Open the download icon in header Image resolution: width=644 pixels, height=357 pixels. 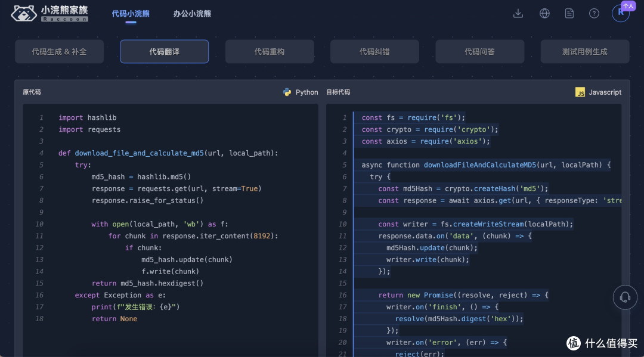click(x=518, y=14)
